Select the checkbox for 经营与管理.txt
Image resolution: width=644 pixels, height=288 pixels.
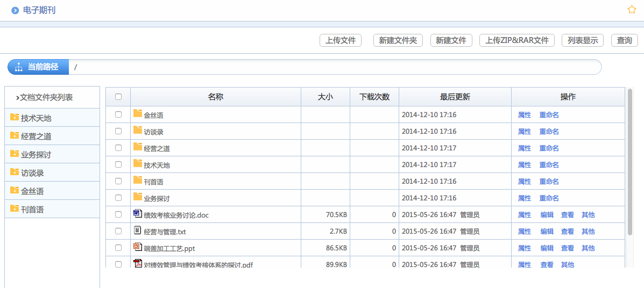118,231
